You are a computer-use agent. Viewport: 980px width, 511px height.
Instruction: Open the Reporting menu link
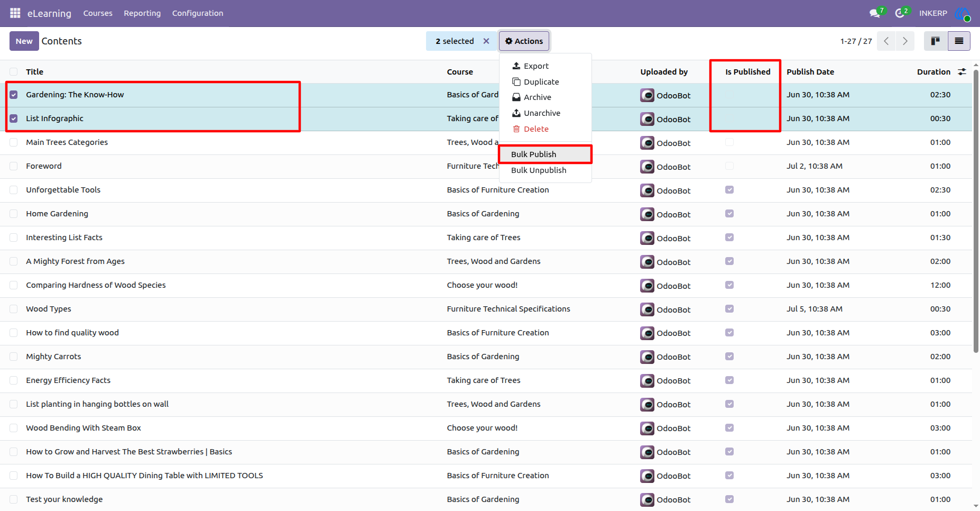click(142, 13)
